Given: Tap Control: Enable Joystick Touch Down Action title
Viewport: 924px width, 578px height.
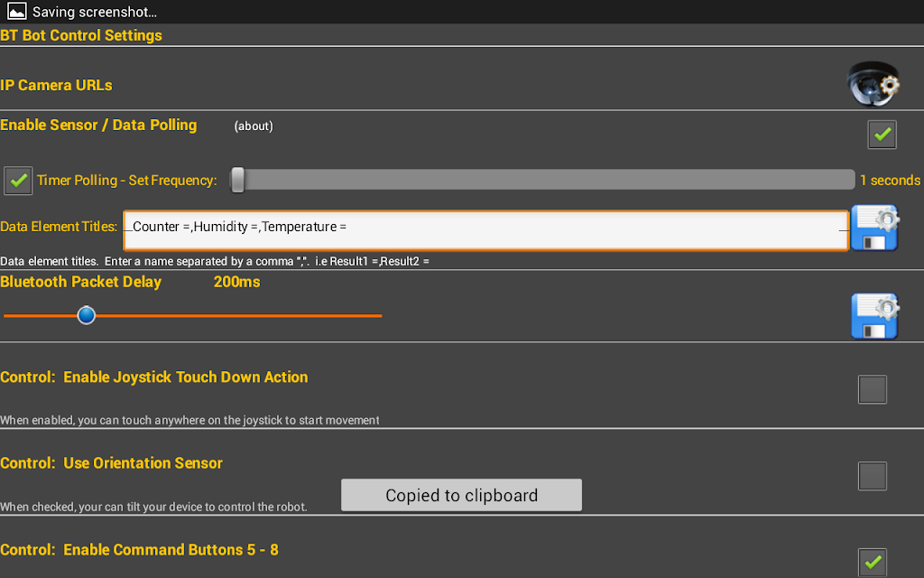Looking at the screenshot, I should click(154, 378).
